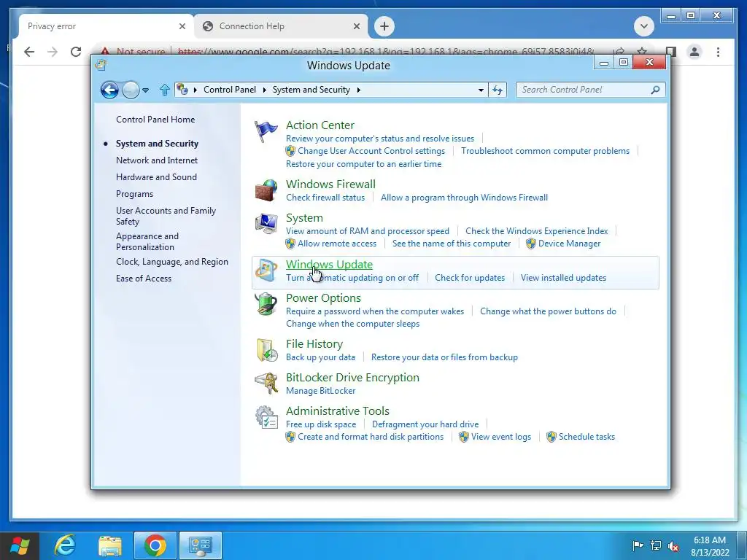The width and height of the screenshot is (747, 560).
Task: Open Clock, Language, and Region
Action: 172,262
